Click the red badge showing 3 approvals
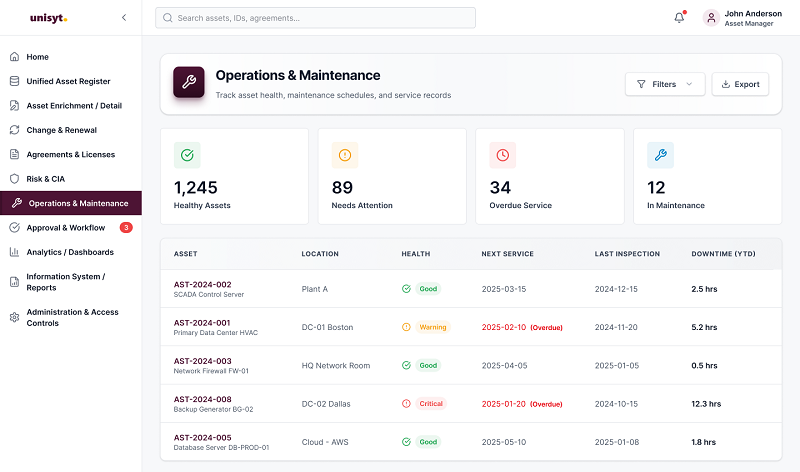Image resolution: width=800 pixels, height=472 pixels. [126, 228]
